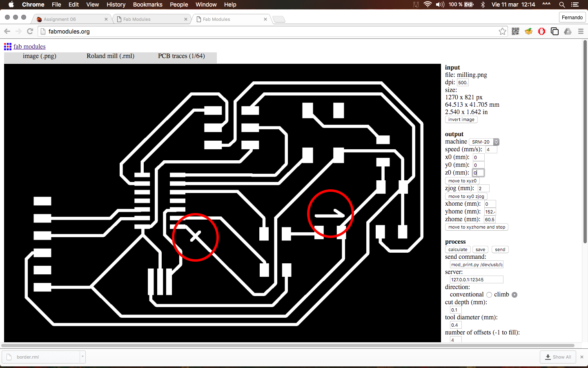
Task: Click the battery status icon
Action: [469, 4]
